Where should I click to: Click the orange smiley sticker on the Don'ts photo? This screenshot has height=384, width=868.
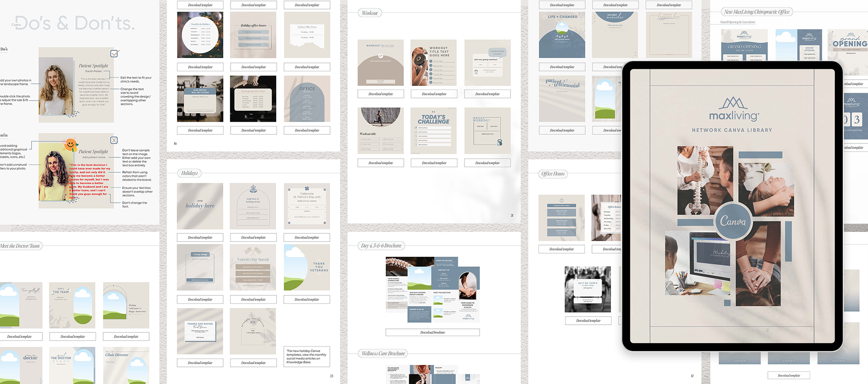click(70, 144)
